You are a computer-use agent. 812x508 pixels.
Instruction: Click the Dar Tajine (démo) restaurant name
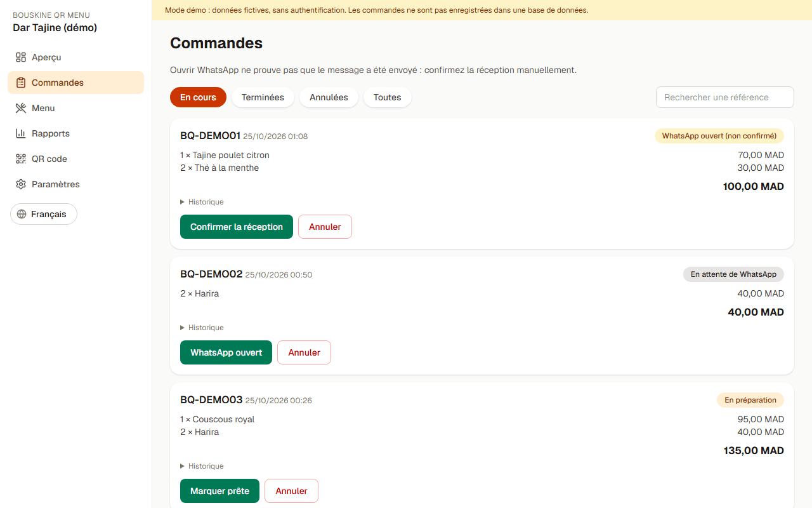[x=55, y=28]
